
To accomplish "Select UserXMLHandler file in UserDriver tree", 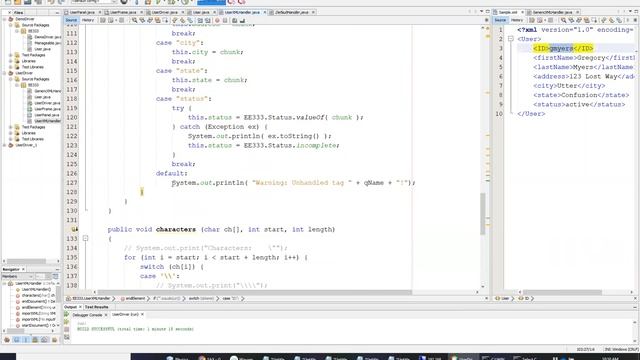I will 47,121.
